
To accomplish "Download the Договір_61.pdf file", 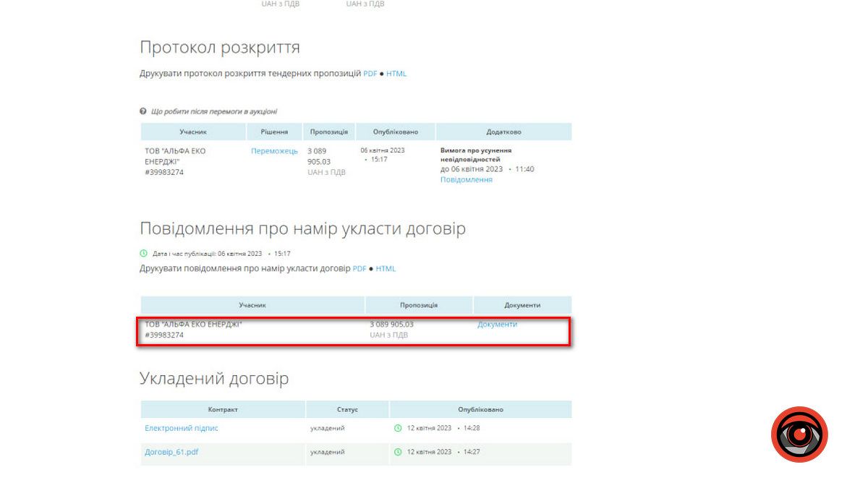I will (171, 452).
